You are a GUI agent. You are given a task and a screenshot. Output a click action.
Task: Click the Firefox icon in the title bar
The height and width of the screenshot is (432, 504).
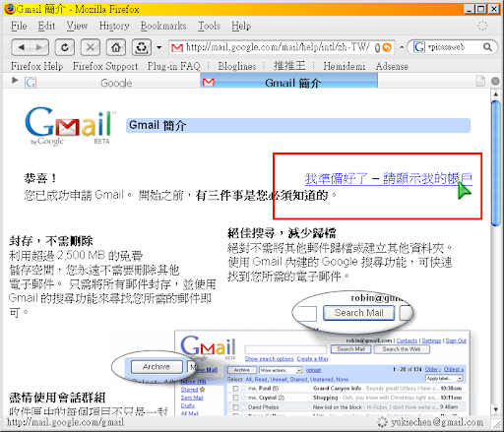(10, 9)
